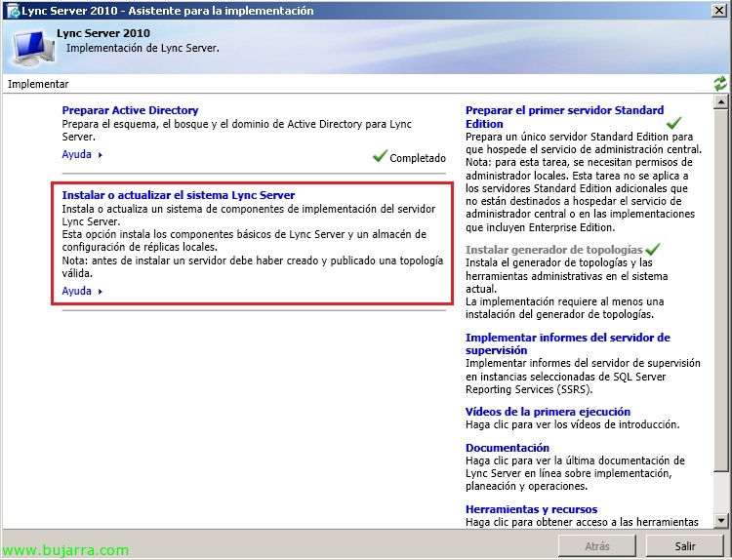Viewport: 732px width, 560px height.
Task: Open Herramientas y recursos link
Action: click(531, 509)
